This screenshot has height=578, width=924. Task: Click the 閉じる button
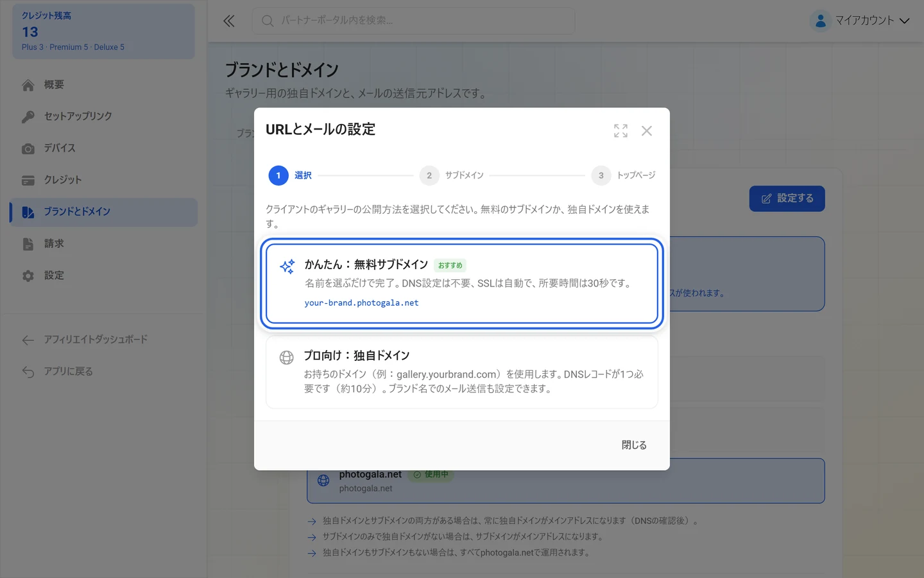(x=634, y=445)
